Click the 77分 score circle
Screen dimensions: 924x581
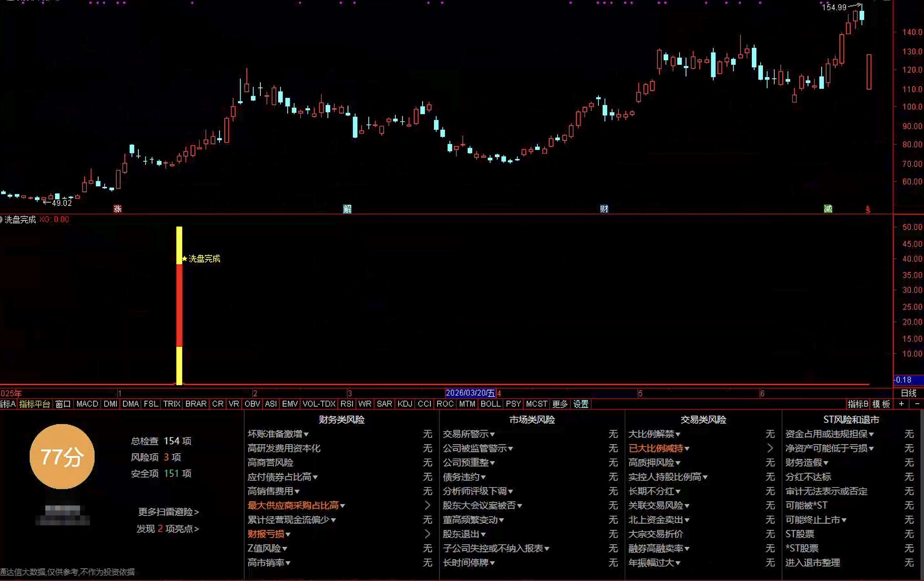pyautogui.click(x=62, y=457)
